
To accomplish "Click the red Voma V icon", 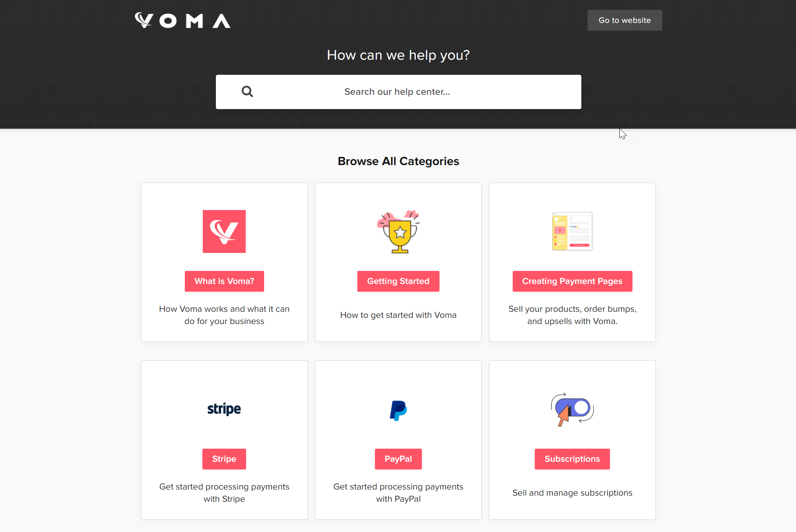I will [x=224, y=231].
